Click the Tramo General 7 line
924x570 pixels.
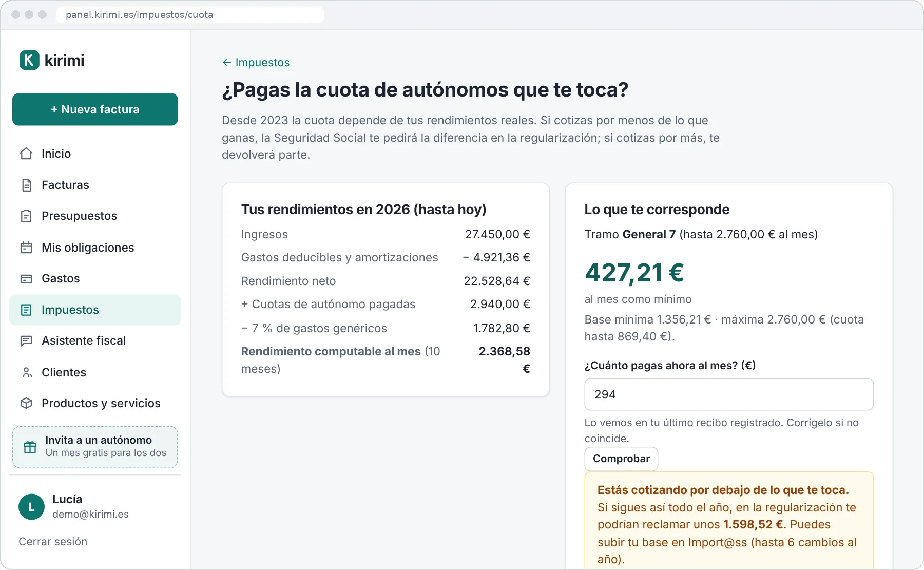click(701, 234)
